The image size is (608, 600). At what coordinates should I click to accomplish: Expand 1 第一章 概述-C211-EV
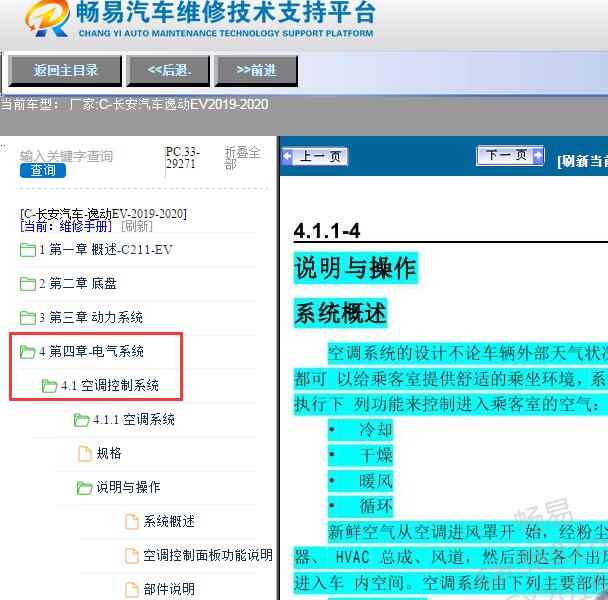tap(105, 249)
